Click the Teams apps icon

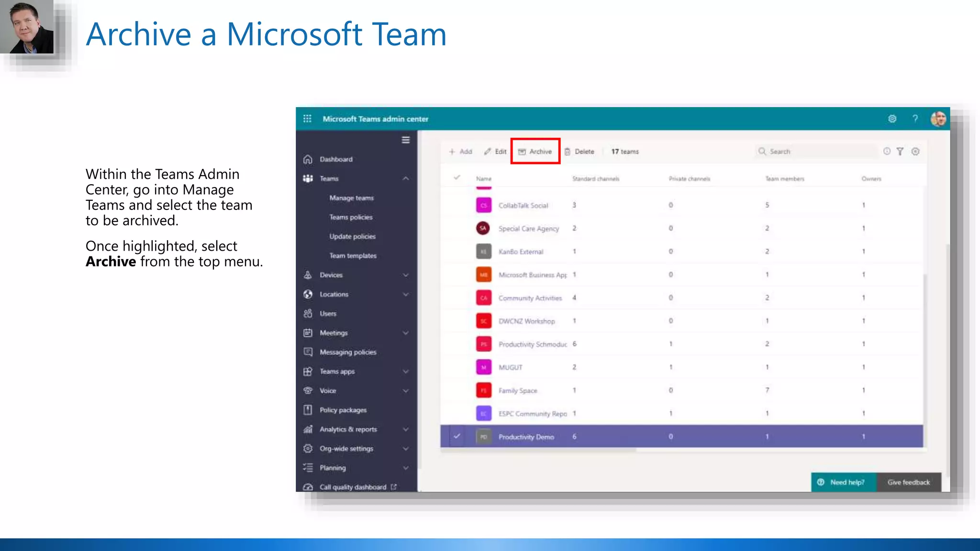point(308,372)
